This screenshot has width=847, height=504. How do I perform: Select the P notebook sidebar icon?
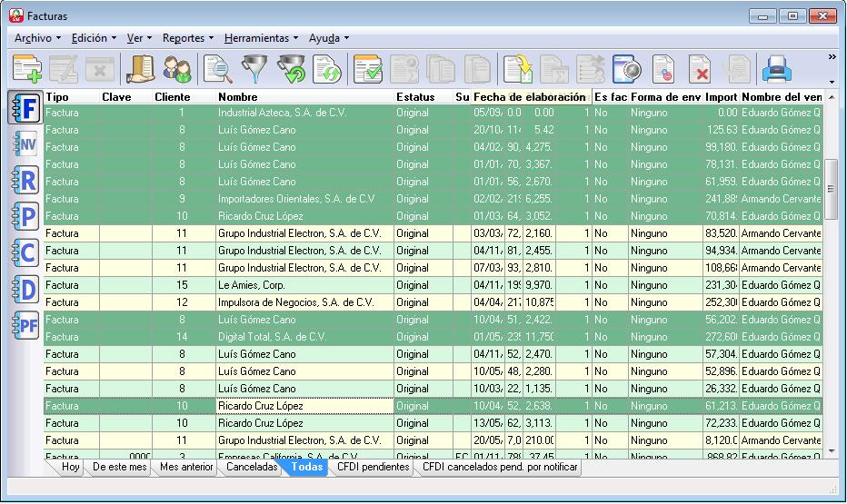(x=25, y=216)
